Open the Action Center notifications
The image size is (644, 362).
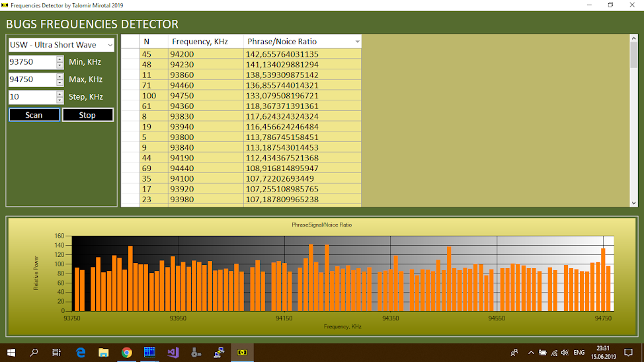click(x=628, y=353)
